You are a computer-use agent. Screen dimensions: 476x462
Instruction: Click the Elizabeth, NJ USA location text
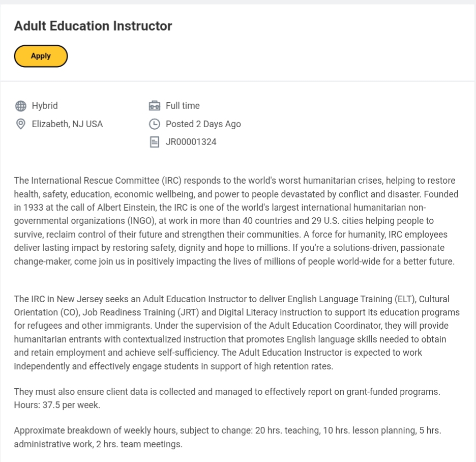67,124
